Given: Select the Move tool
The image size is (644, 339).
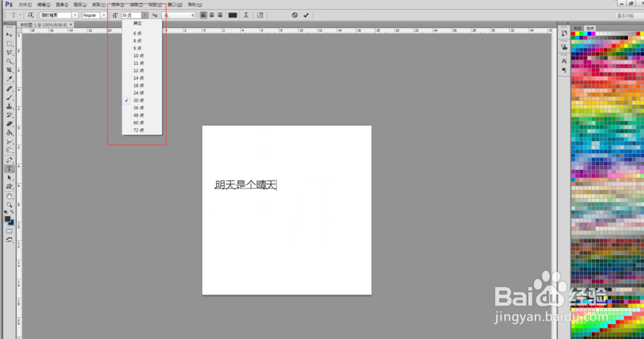Looking at the screenshot, I should 10,35.
